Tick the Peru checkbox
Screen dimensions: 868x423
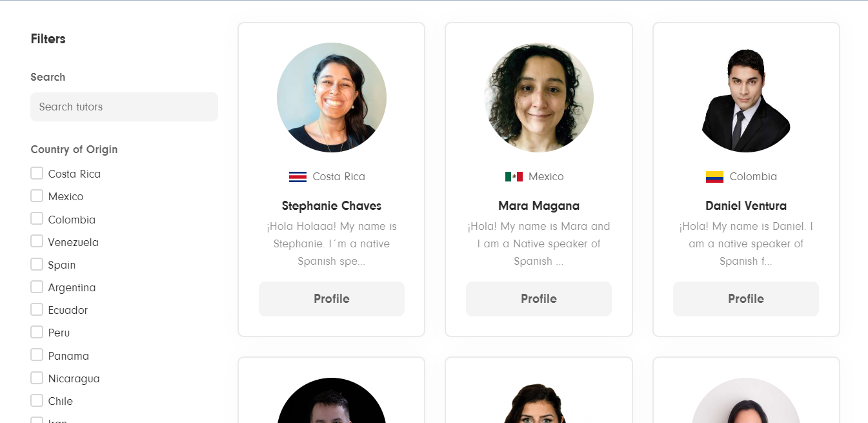tap(37, 332)
